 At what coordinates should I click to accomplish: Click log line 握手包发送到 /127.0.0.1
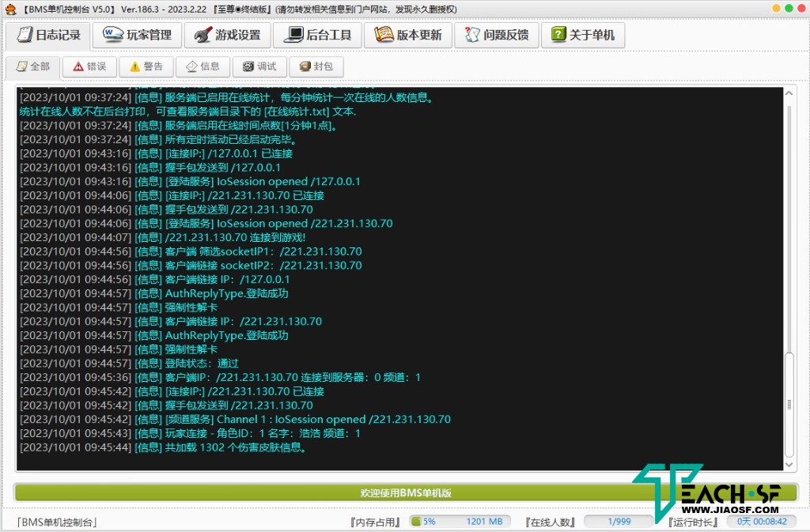tap(150, 167)
